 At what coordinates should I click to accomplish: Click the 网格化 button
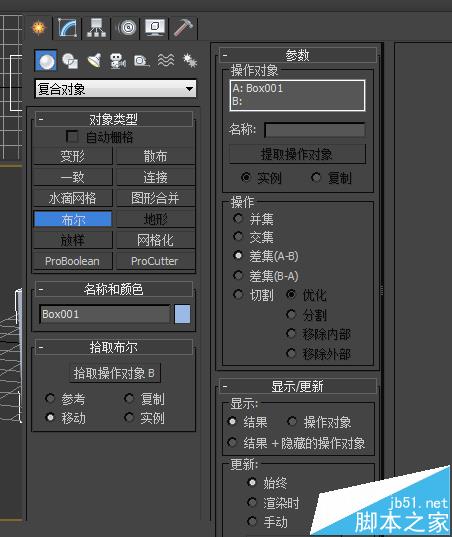pyautogui.click(x=155, y=240)
